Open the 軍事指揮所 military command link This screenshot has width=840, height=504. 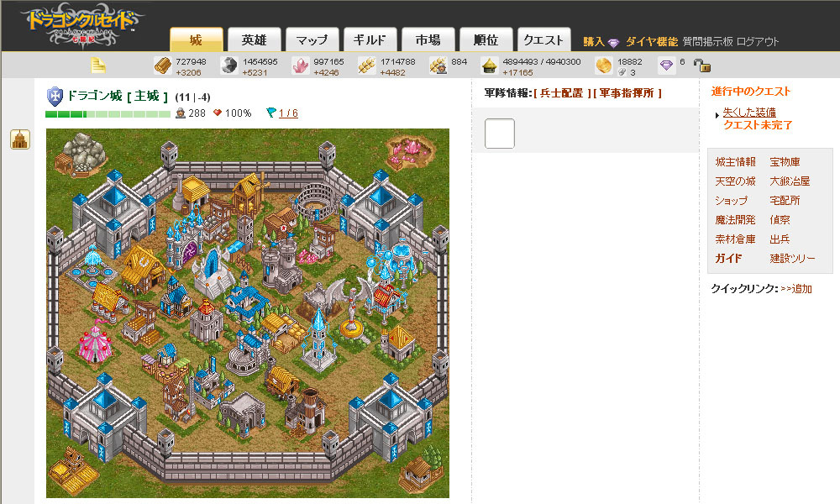point(627,93)
